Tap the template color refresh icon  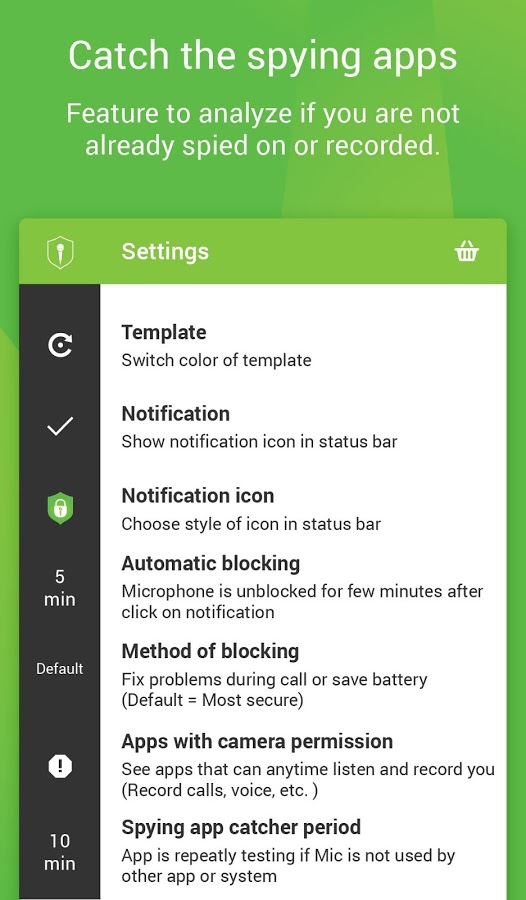[60, 346]
